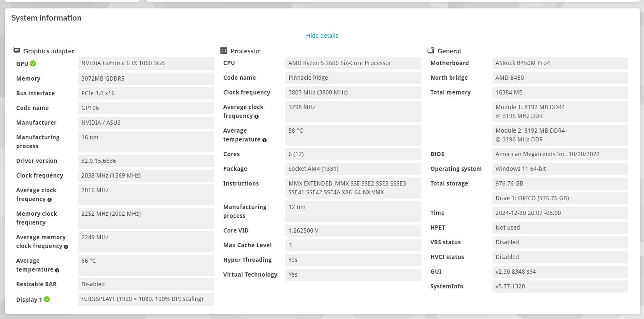The image size is (644, 319).
Task: Click the HVCI status 'Disabled' value
Action: click(560, 257)
